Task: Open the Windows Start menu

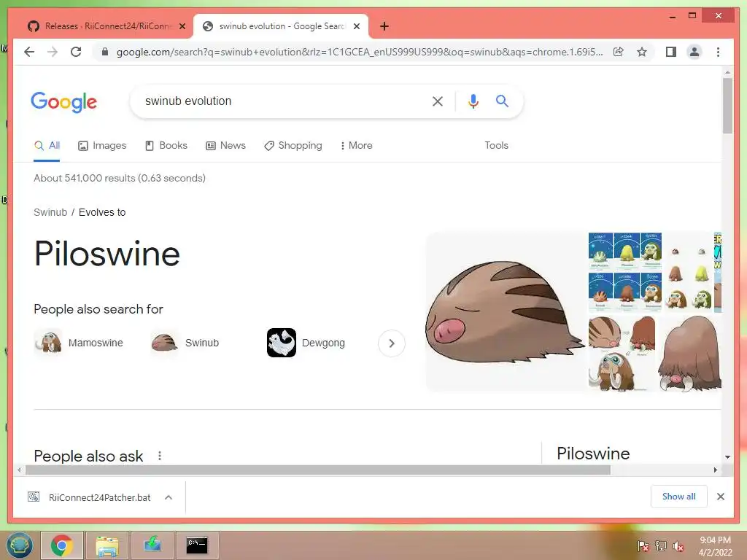Action: pyautogui.click(x=19, y=545)
